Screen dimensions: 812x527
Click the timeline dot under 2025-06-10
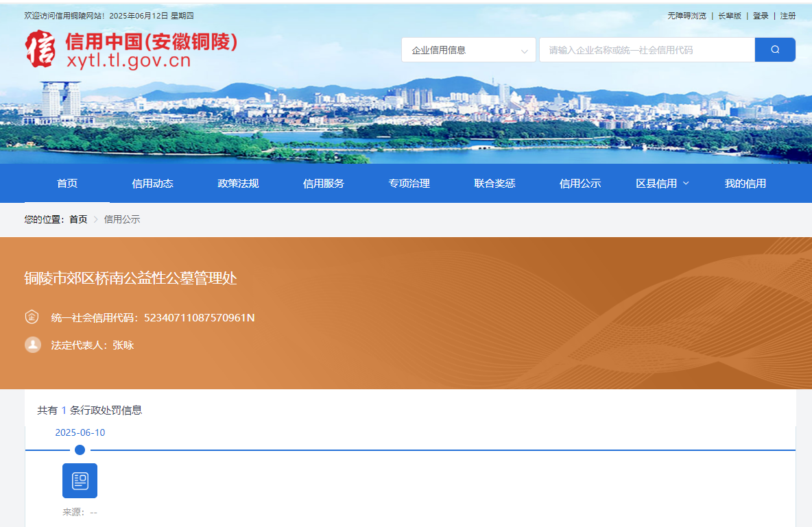click(x=80, y=450)
